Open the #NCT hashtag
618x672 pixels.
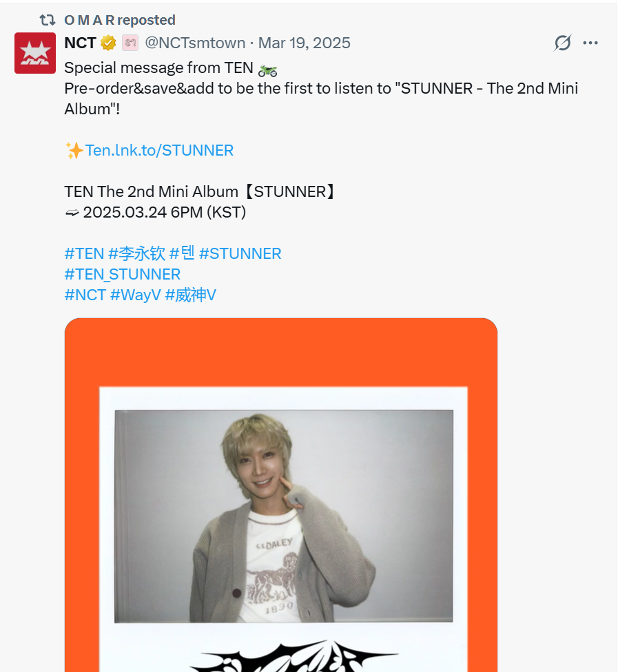(x=85, y=295)
